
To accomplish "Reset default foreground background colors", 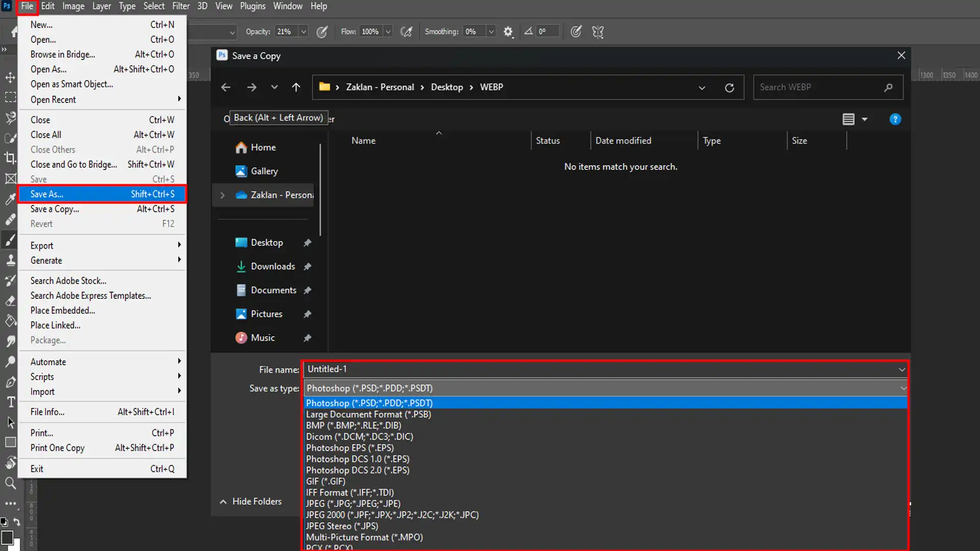I will pos(4,522).
